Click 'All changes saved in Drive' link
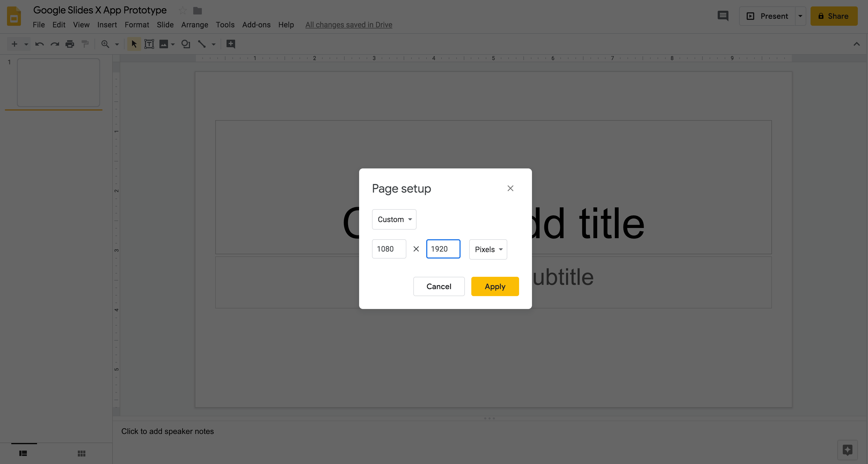Viewport: 868px width, 464px height. (x=349, y=25)
